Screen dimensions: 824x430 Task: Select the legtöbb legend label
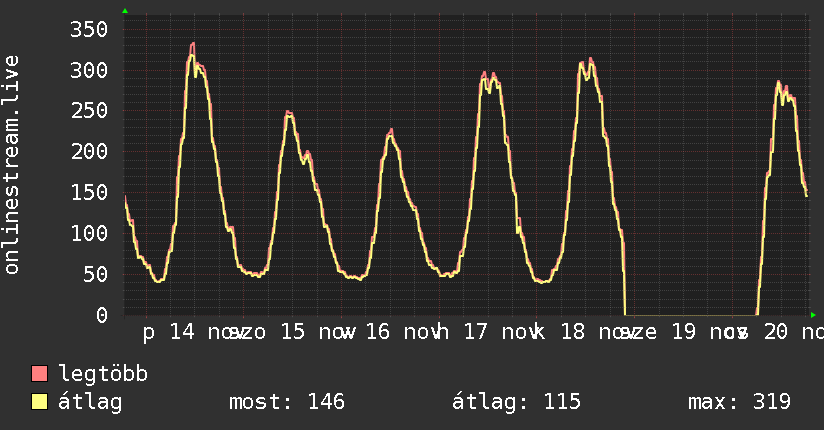(x=103, y=375)
